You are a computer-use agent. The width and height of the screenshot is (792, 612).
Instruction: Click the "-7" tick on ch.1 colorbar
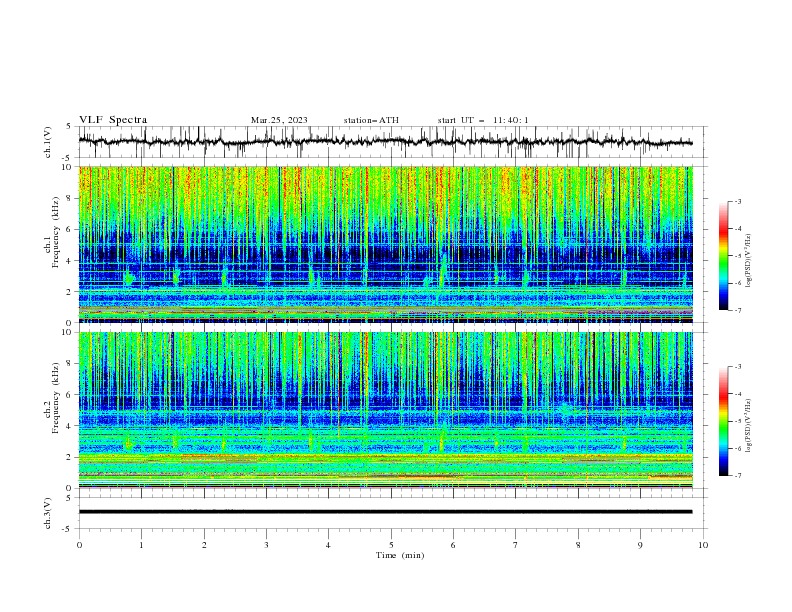(x=738, y=310)
